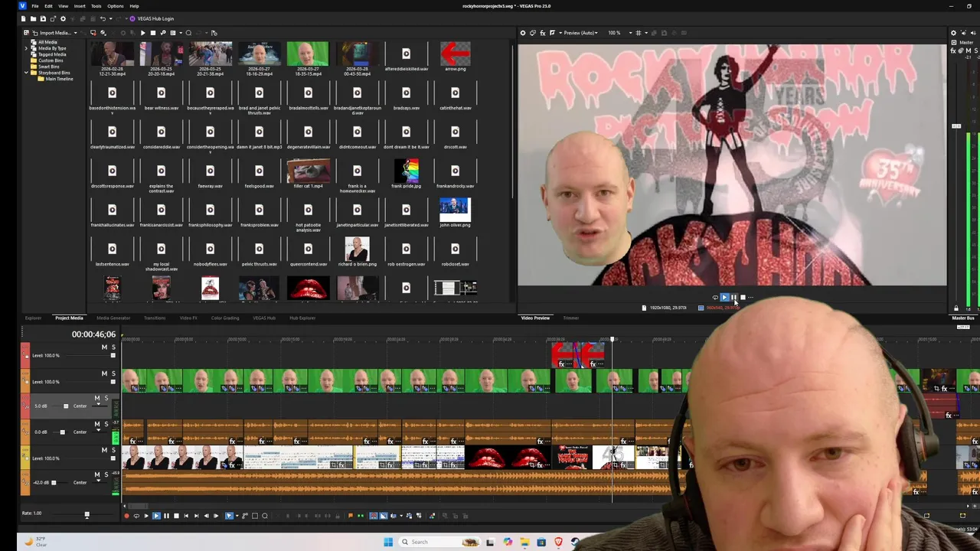Open the Options menu
Image resolution: width=980 pixels, height=551 pixels.
coord(115,6)
